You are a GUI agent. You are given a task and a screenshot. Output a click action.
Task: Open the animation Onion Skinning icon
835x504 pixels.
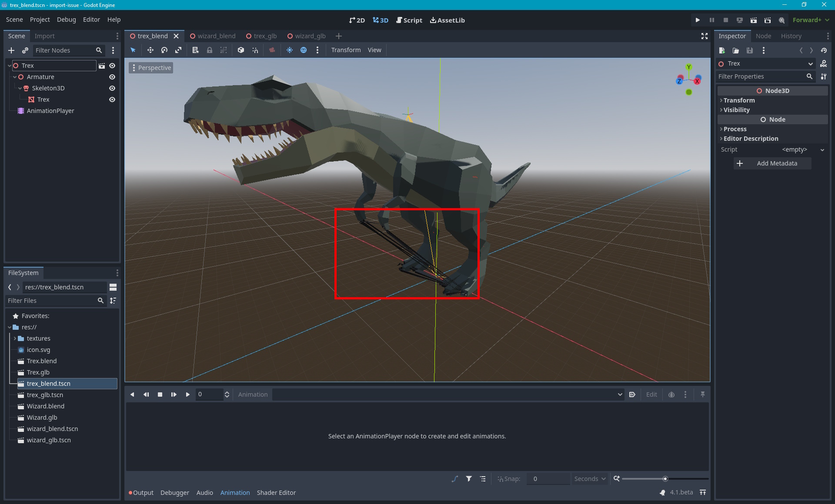pos(671,395)
